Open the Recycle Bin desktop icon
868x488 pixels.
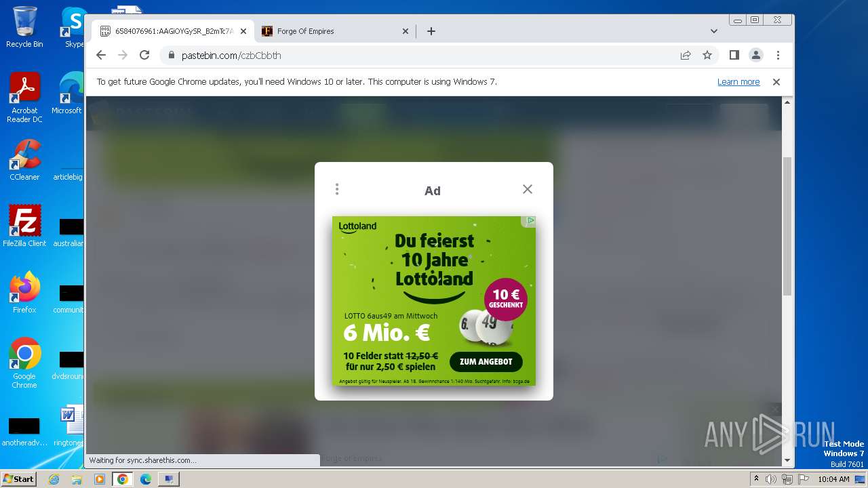[24, 27]
